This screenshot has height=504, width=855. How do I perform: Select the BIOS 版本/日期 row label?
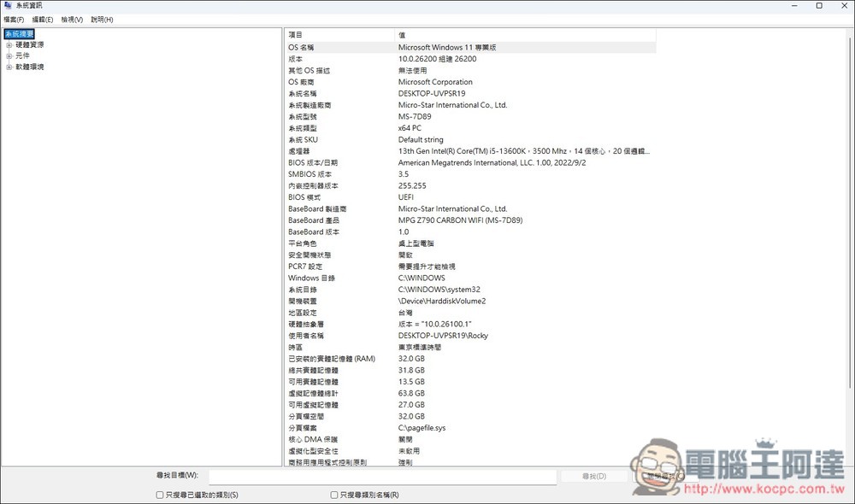coord(312,162)
